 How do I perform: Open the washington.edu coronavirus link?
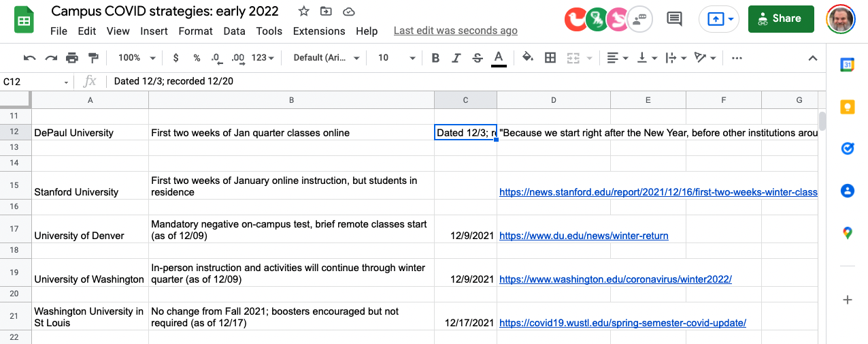[x=616, y=279]
